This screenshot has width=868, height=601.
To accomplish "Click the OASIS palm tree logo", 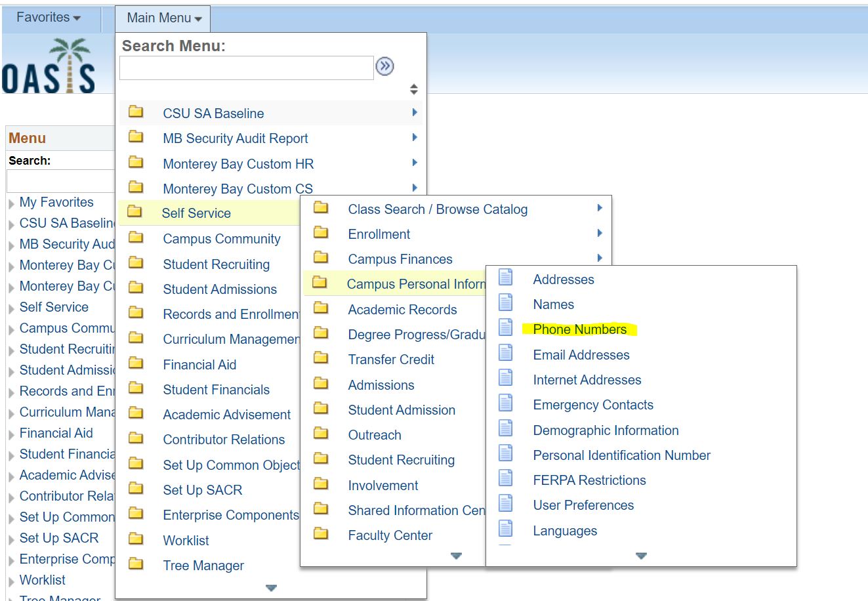I will [x=49, y=66].
